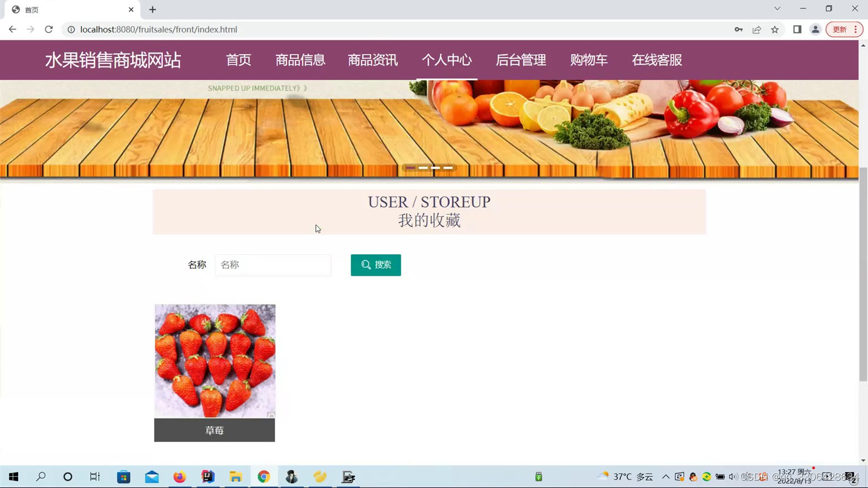Open the browser side panel icon
Image resolution: width=868 pixels, height=488 pixels.
(x=797, y=29)
